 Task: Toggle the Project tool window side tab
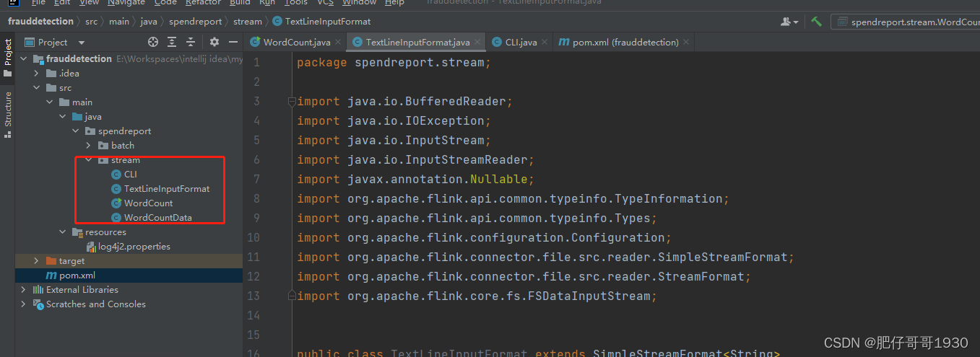click(8, 58)
